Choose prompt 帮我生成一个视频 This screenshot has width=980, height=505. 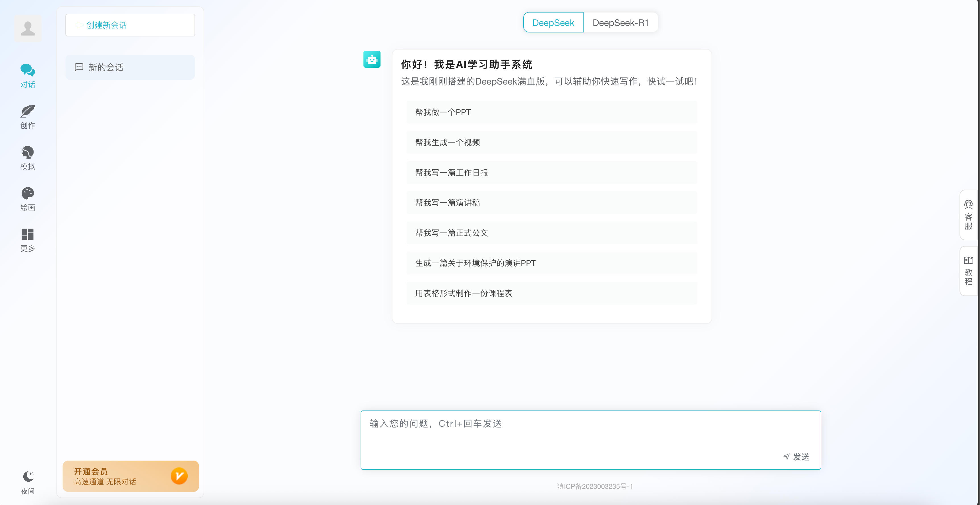click(552, 142)
